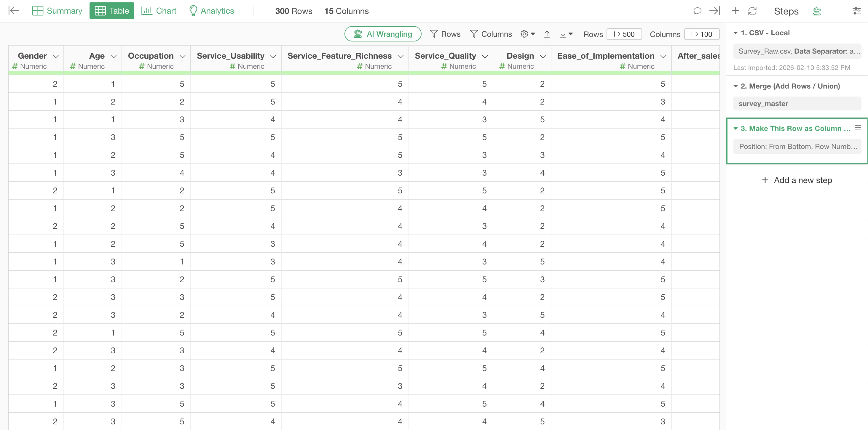Open the Rows filter button
This screenshot has width=868, height=430.
[445, 34]
